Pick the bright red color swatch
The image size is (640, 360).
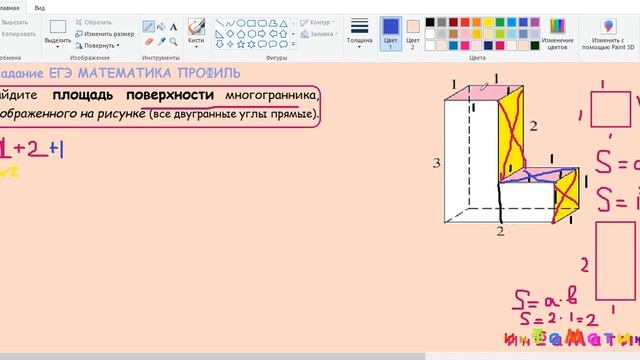coord(465,22)
